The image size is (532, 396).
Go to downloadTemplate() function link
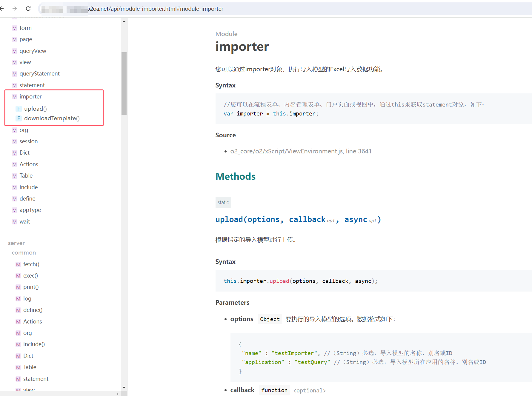pyautogui.click(x=52, y=118)
